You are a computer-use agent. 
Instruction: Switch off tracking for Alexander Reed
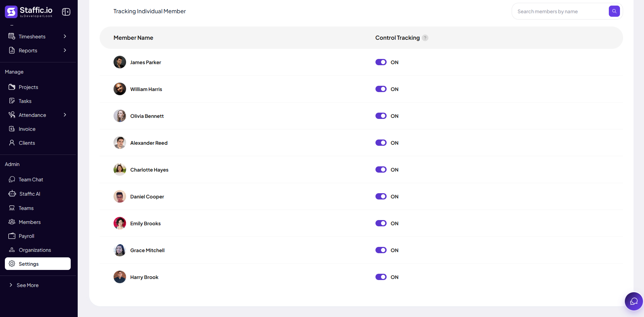click(x=381, y=143)
